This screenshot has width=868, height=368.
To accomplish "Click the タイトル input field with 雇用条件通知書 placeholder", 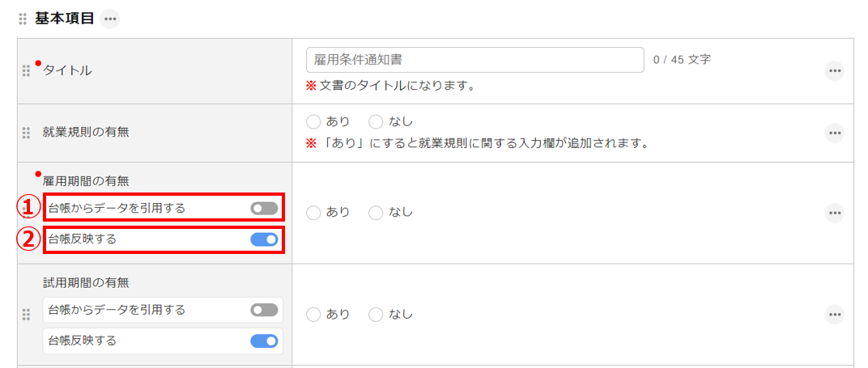I will tap(475, 60).
